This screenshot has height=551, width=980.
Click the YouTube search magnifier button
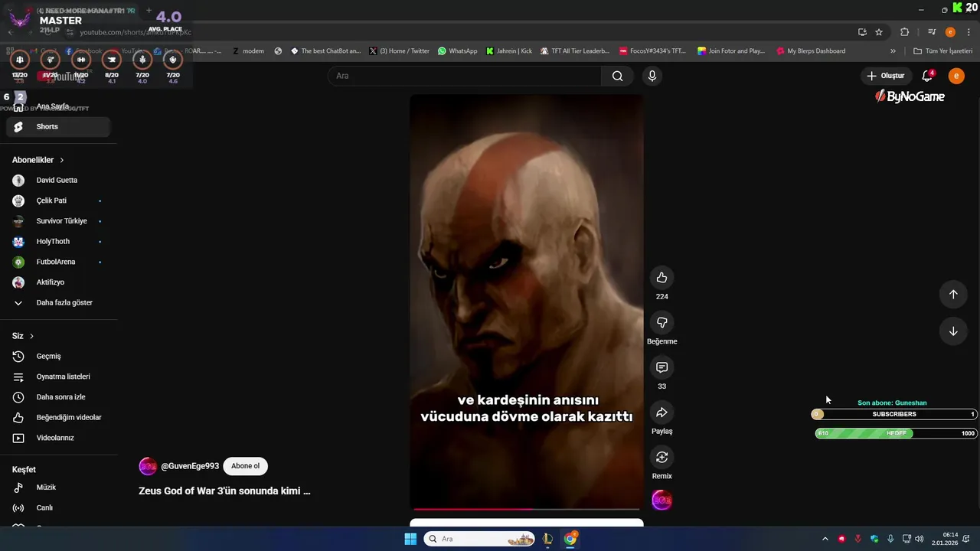pyautogui.click(x=617, y=76)
